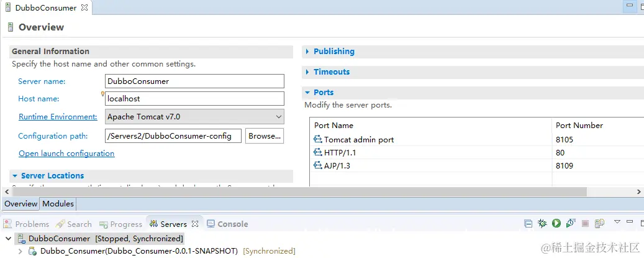Open the Runtime Environment combo box
644x258 pixels.
(x=194, y=117)
